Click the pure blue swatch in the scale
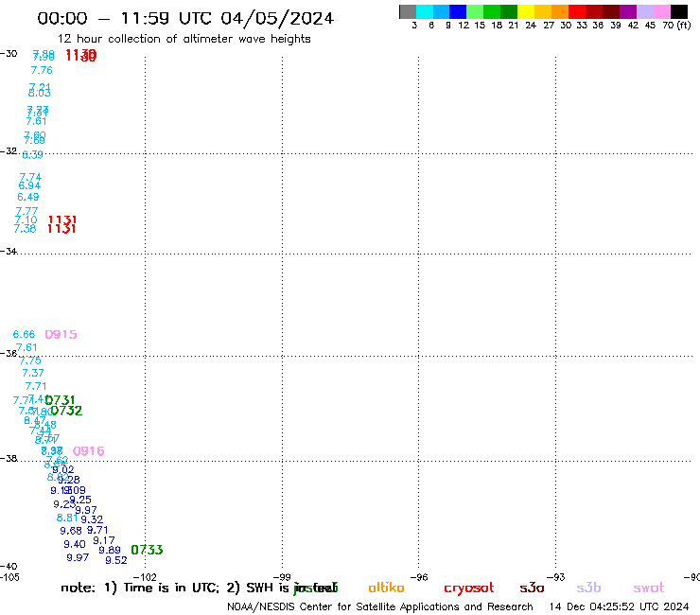 [458, 11]
